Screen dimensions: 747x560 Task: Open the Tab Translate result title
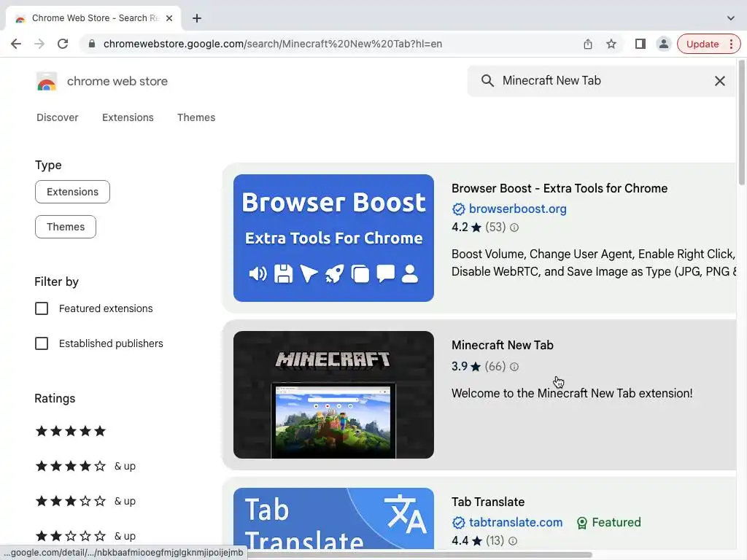pyautogui.click(x=488, y=502)
